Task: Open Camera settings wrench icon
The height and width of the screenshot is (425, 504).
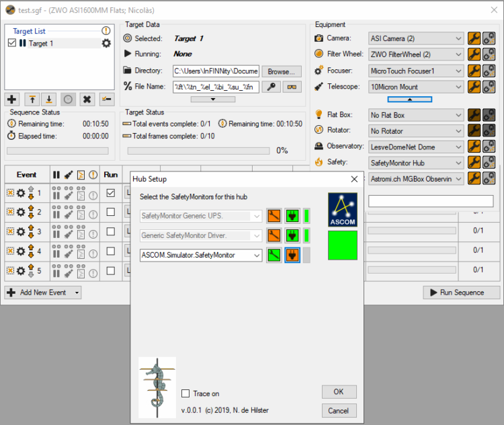Action: [x=474, y=38]
